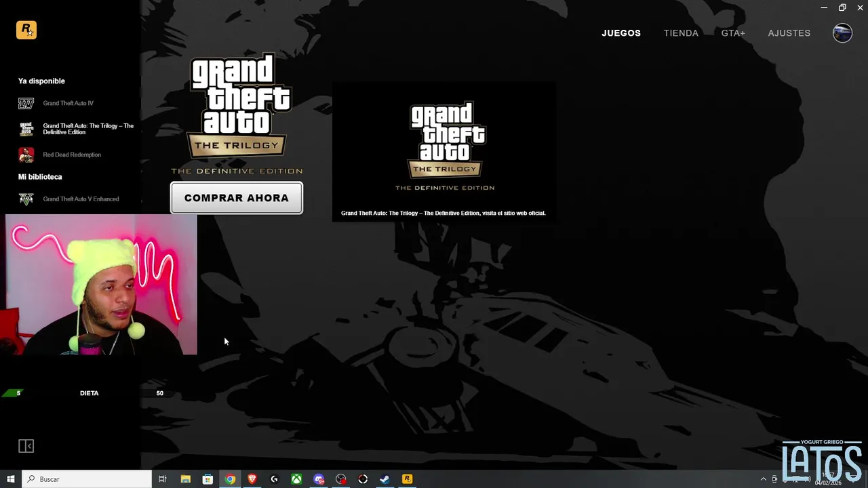Screen dimensions: 868x488
Task: Select Grand Theft Auto IV label
Action: tap(68, 103)
